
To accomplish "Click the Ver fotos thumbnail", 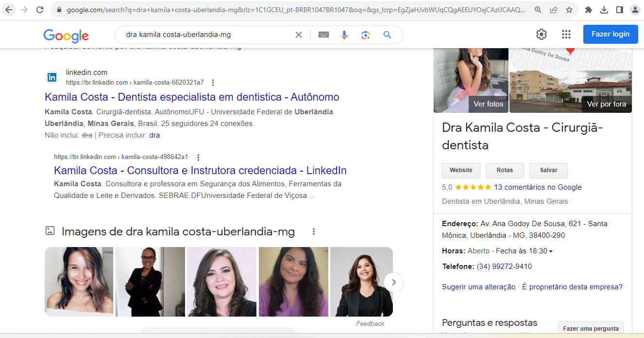I will click(471, 80).
